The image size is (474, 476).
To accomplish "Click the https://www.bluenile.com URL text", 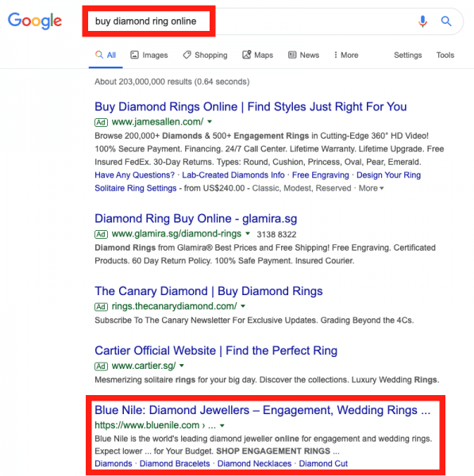I will pyautogui.click(x=147, y=425).
